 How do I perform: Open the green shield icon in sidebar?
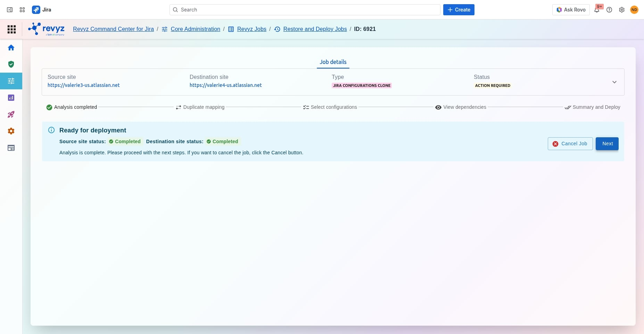[11, 64]
